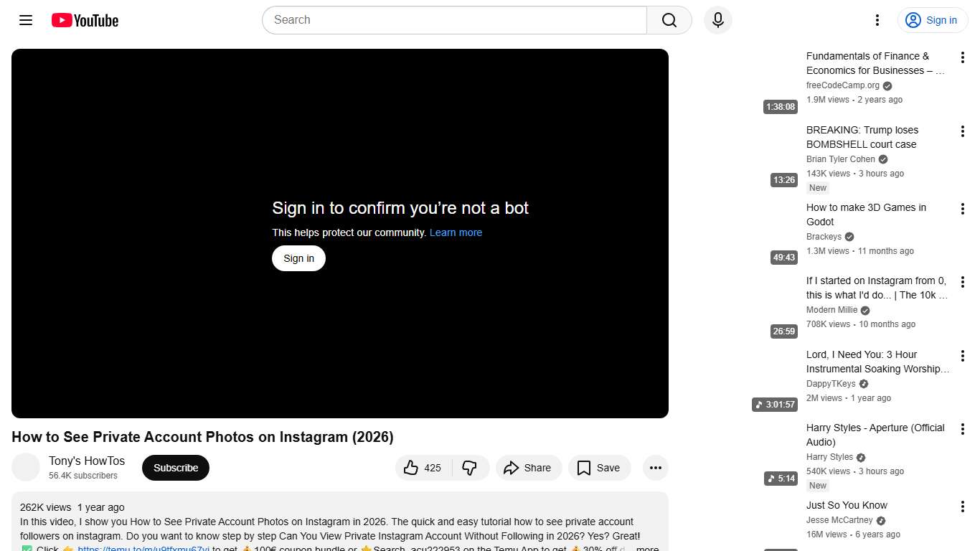Click Sign in at the top right

click(x=932, y=20)
